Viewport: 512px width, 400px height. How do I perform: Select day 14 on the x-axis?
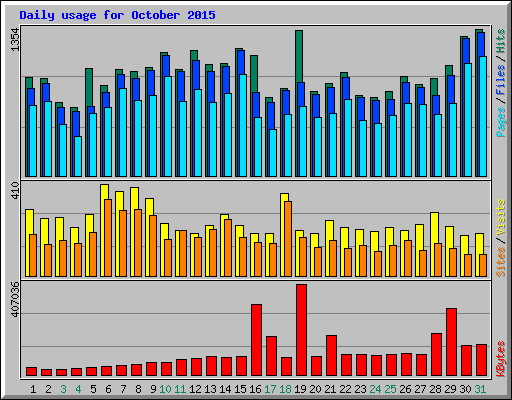pyautogui.click(x=225, y=389)
